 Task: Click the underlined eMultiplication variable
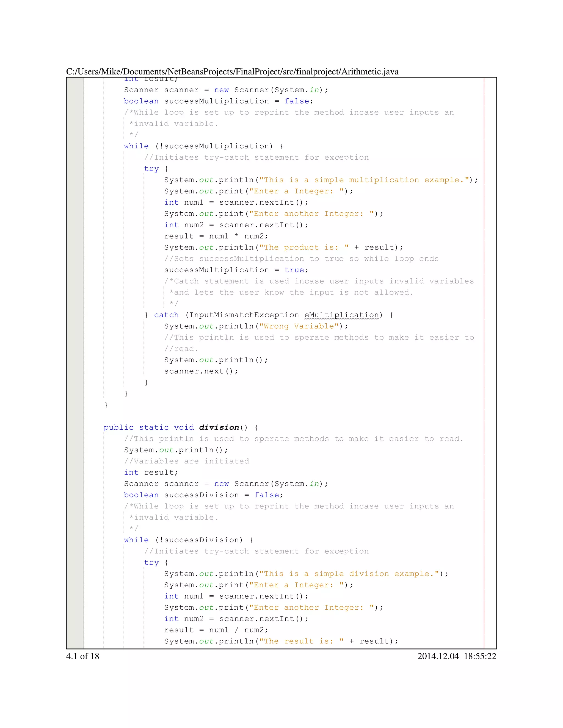click(x=341, y=315)
